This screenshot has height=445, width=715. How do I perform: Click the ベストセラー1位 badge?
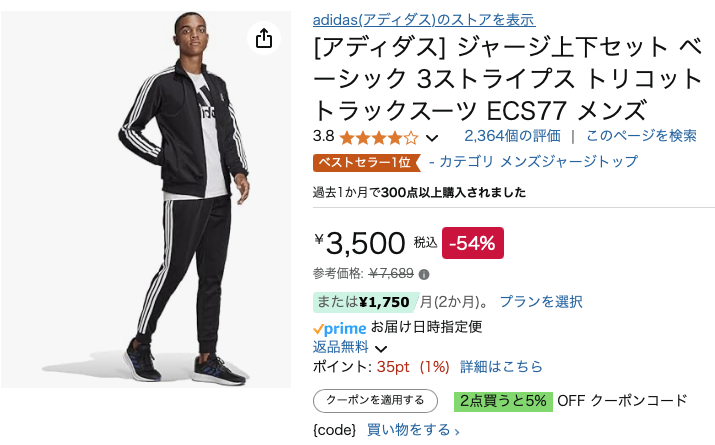(364, 162)
